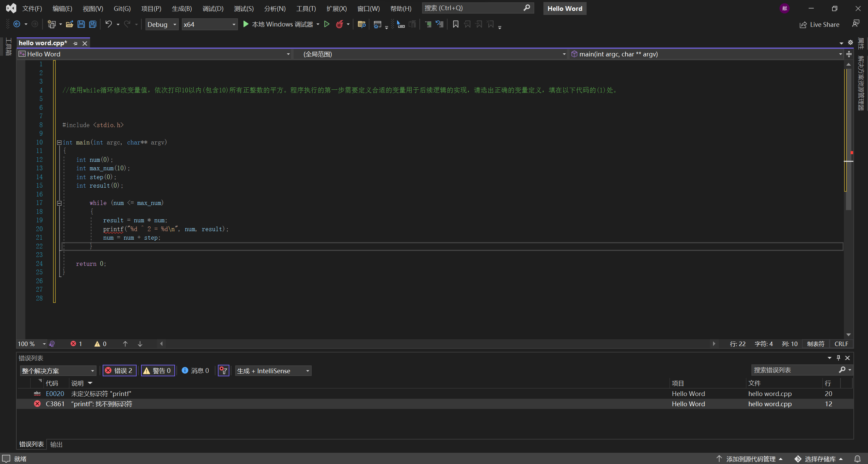Click the save all icon
This screenshot has height=464, width=868.
[92, 24]
